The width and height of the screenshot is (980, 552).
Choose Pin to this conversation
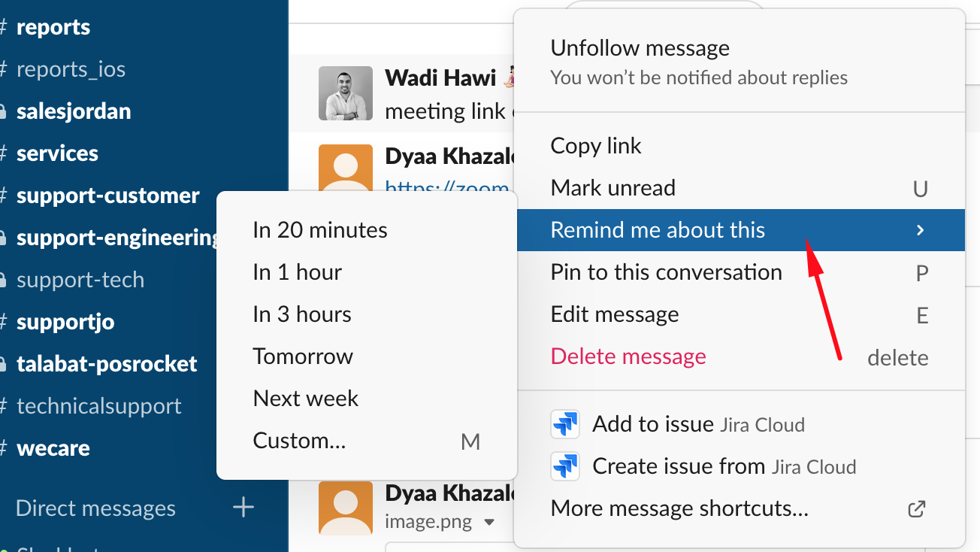(666, 272)
